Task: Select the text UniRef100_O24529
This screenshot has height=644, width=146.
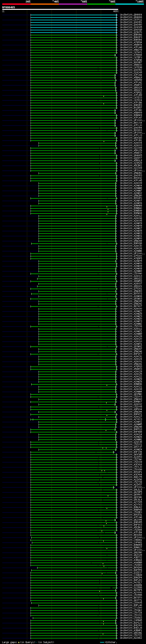Action: tap(131, 163)
